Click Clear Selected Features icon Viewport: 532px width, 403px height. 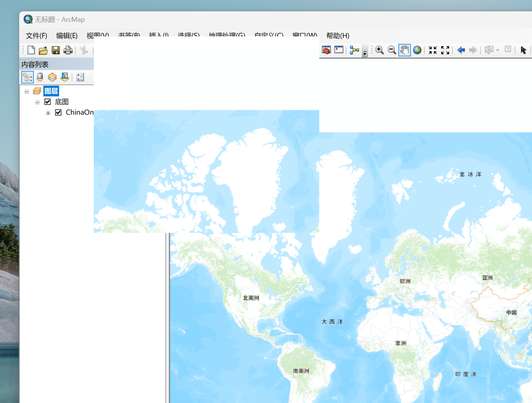pyautogui.click(x=508, y=49)
